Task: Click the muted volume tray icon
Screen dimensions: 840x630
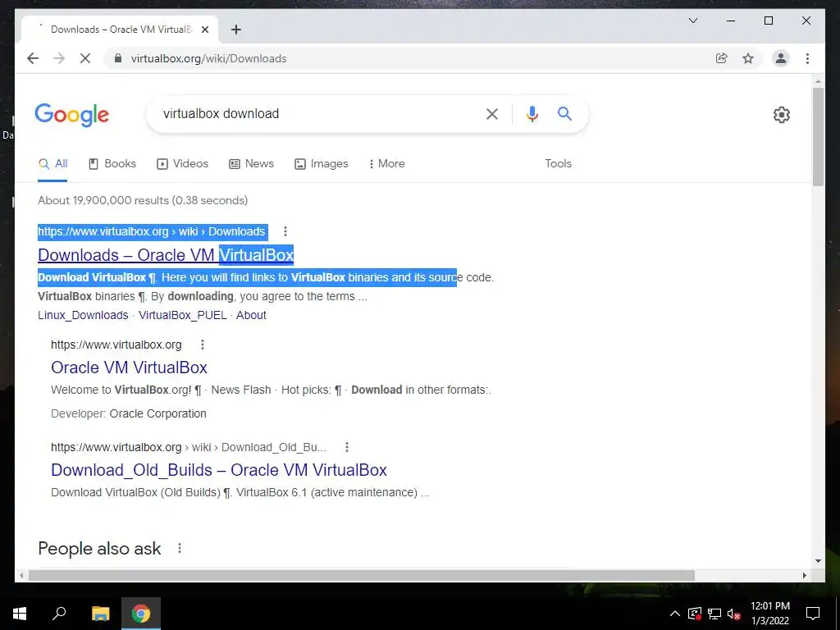Action: [734, 614]
